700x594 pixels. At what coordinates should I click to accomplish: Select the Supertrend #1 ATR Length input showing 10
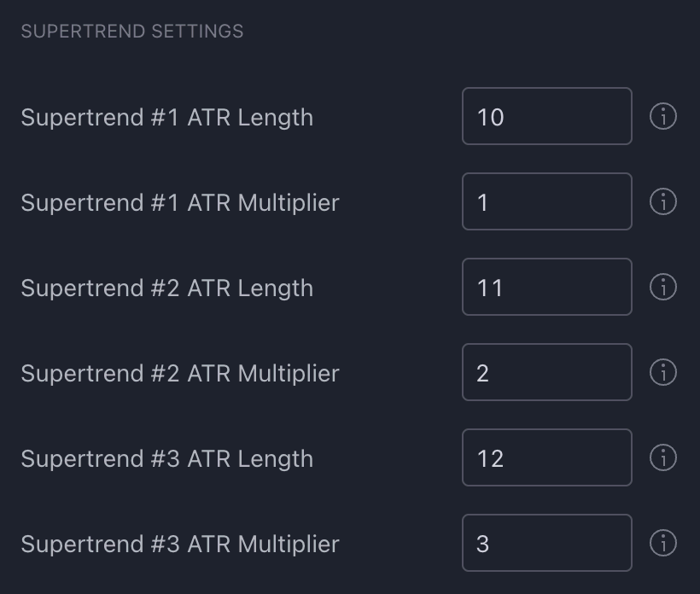[546, 117]
